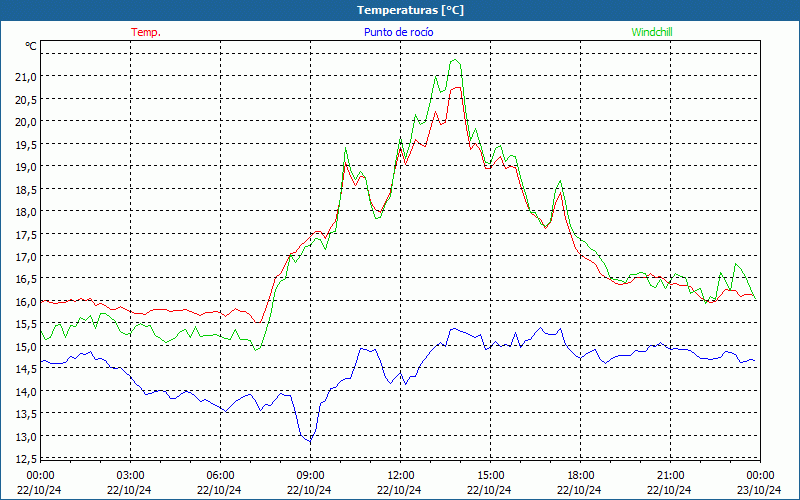Click the 18:00 time axis label
The image size is (800, 500).
581,475
